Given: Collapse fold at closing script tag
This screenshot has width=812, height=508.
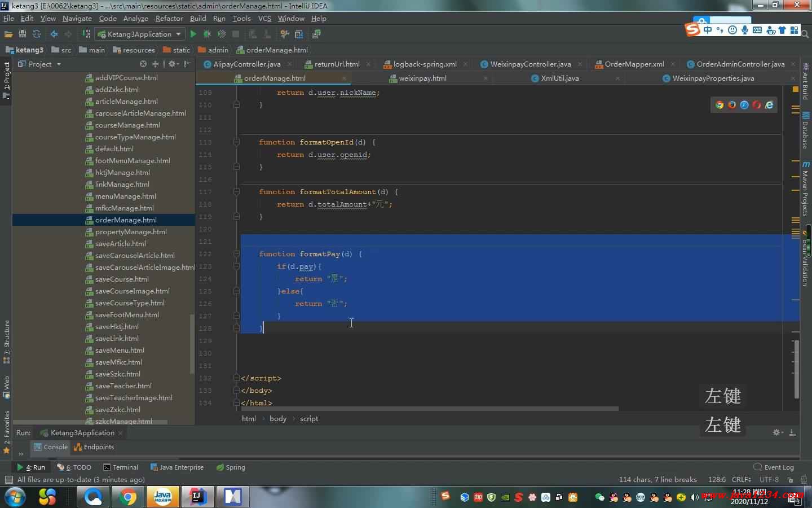Looking at the screenshot, I should tap(237, 378).
